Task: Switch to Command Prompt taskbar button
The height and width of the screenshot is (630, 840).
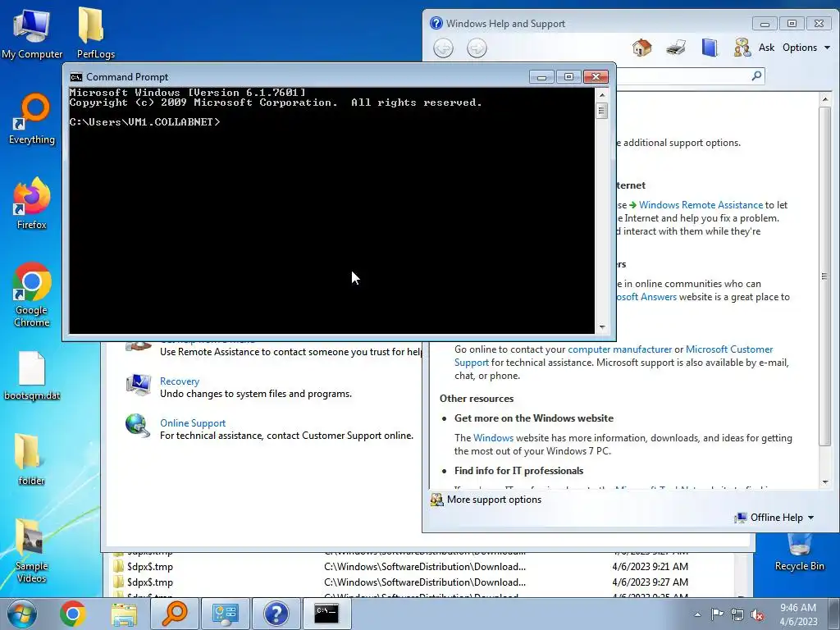Action: (326, 614)
